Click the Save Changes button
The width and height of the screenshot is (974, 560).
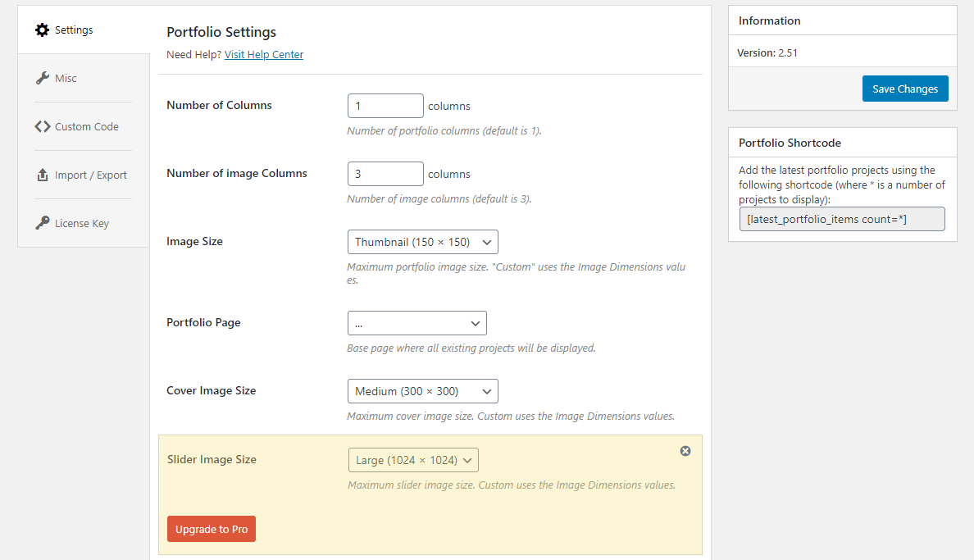(905, 88)
